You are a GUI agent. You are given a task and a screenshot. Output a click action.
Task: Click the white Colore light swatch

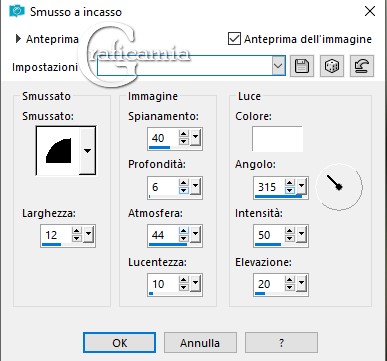coord(277,139)
